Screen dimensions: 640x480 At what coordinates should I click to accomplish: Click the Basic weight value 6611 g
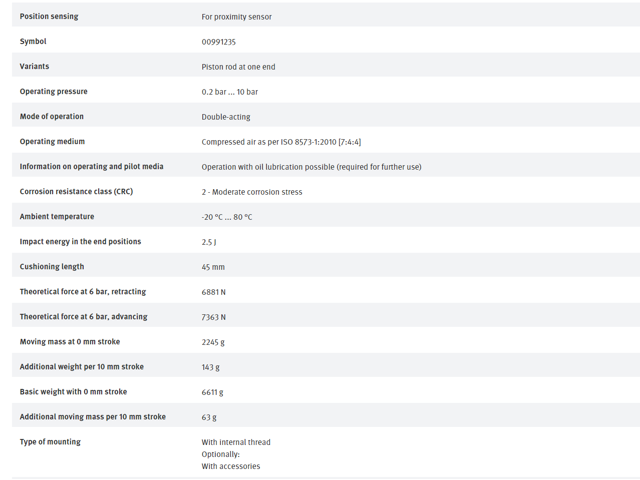pos(212,392)
